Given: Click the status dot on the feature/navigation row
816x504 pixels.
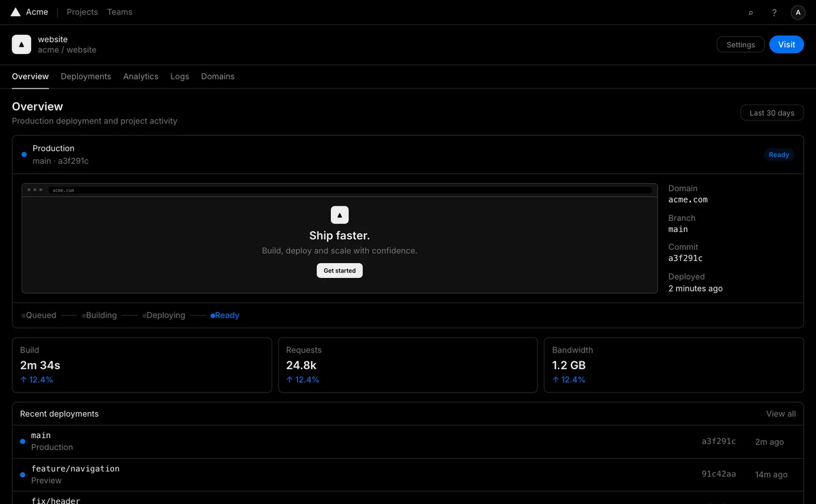Looking at the screenshot, I should (x=23, y=475).
